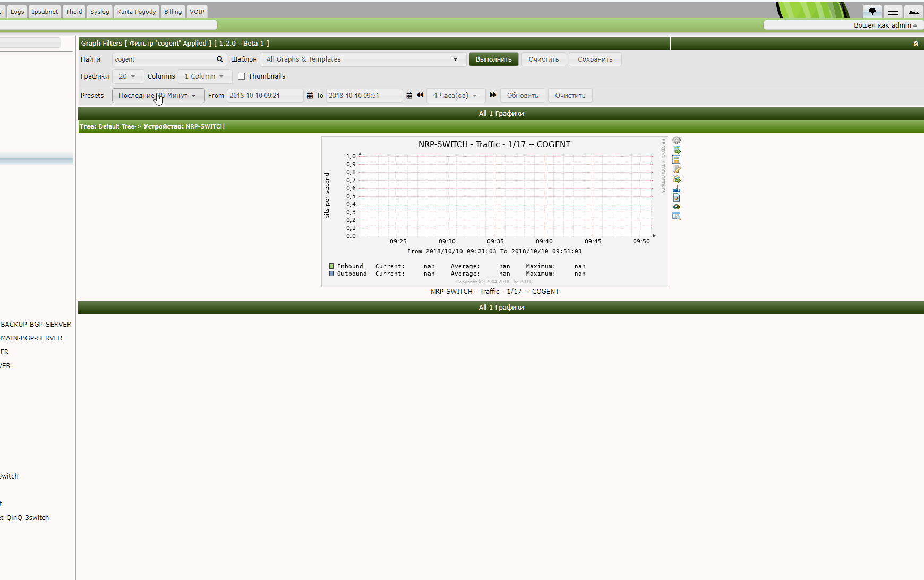Open the graph debug checklist icon
This screenshot has width=924, height=580.
pyautogui.click(x=677, y=198)
